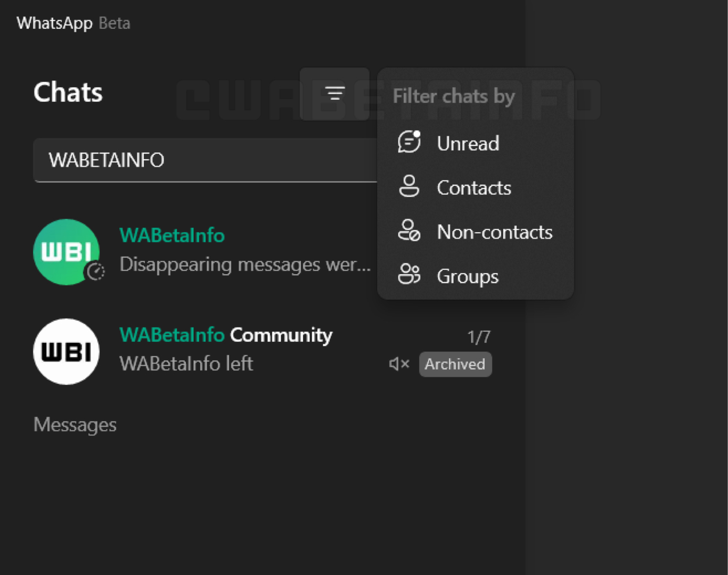Click the 'Disappearing messages wer...' preview
The image size is (728, 575).
tap(244, 265)
